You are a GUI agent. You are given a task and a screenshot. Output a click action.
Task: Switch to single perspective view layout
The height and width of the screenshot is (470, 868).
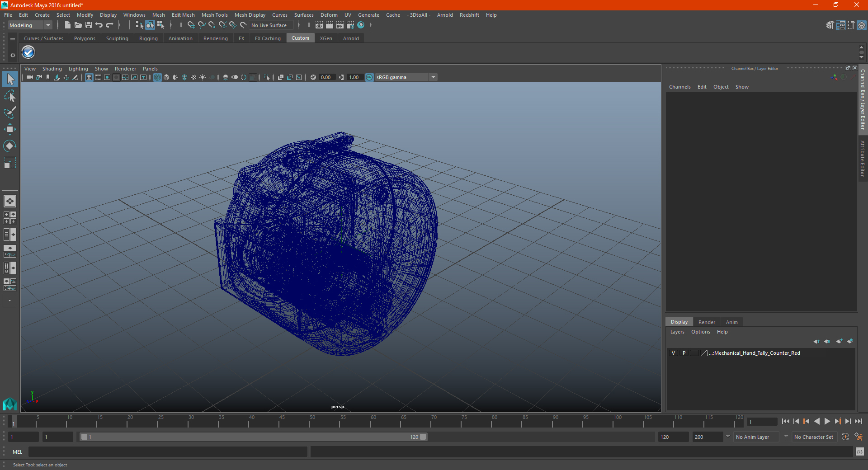[10, 201]
